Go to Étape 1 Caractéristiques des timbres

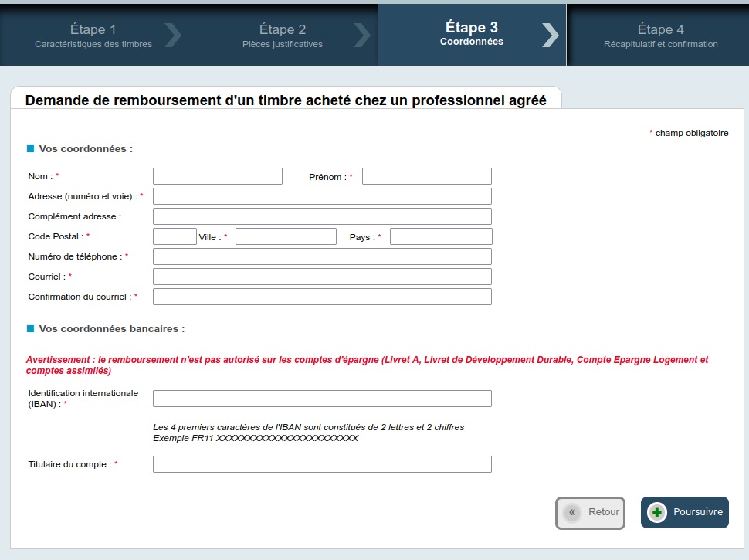pyautogui.click(x=93, y=36)
